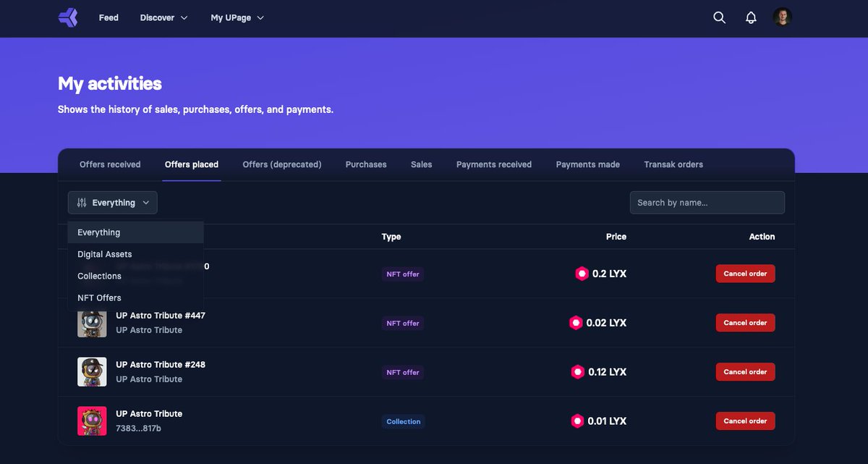Screen dimensions: 868x464
Task: Go to the Feed page
Action: [x=109, y=17]
